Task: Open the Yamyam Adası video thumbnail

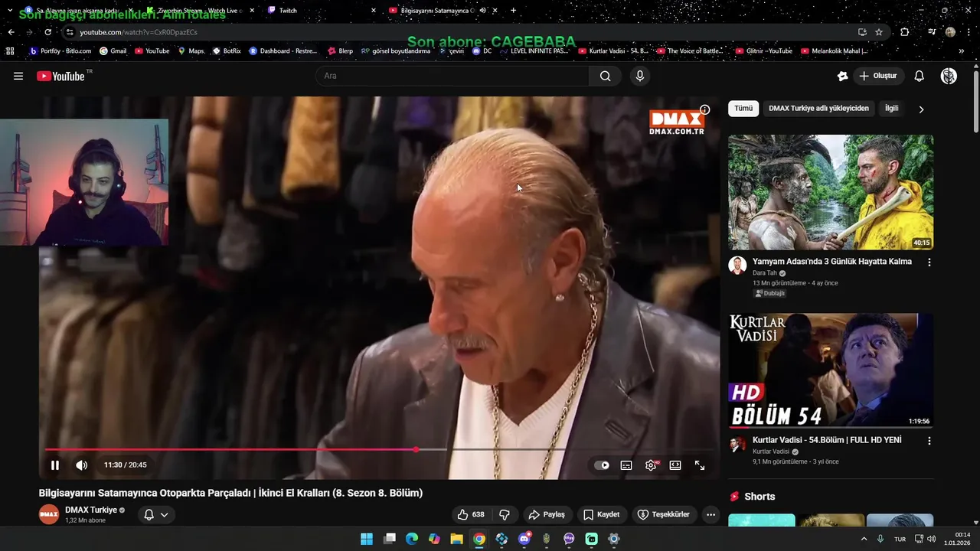Action: click(x=831, y=192)
